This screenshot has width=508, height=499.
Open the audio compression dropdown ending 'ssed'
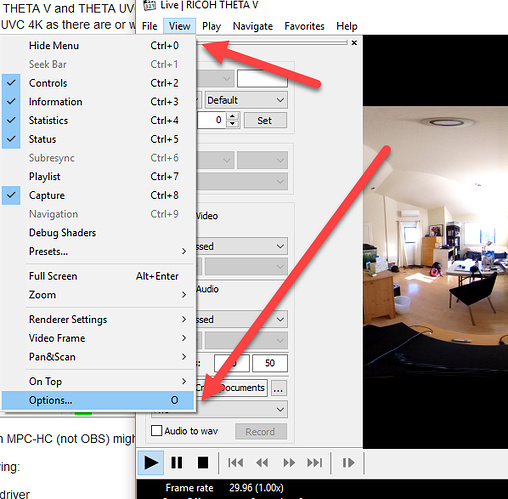coord(242,319)
